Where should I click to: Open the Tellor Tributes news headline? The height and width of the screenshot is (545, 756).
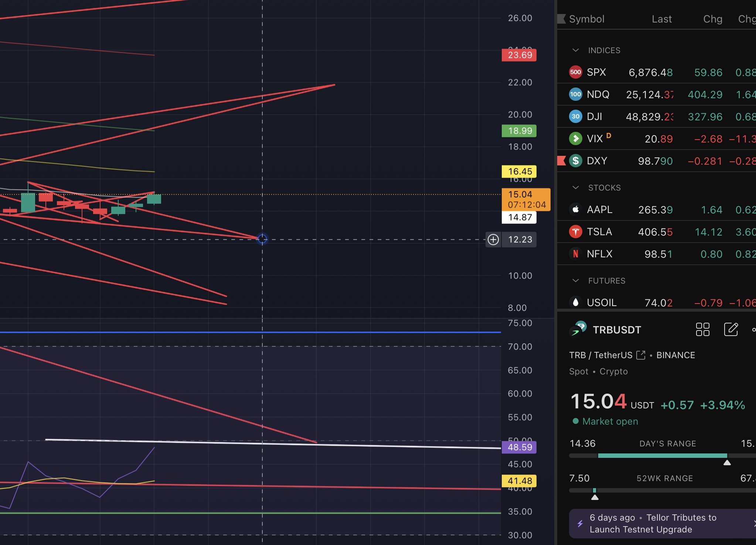click(x=653, y=524)
